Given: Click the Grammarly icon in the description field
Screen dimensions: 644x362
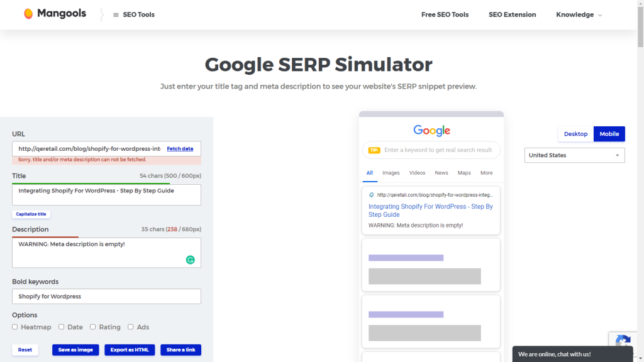Looking at the screenshot, I should click(190, 259).
